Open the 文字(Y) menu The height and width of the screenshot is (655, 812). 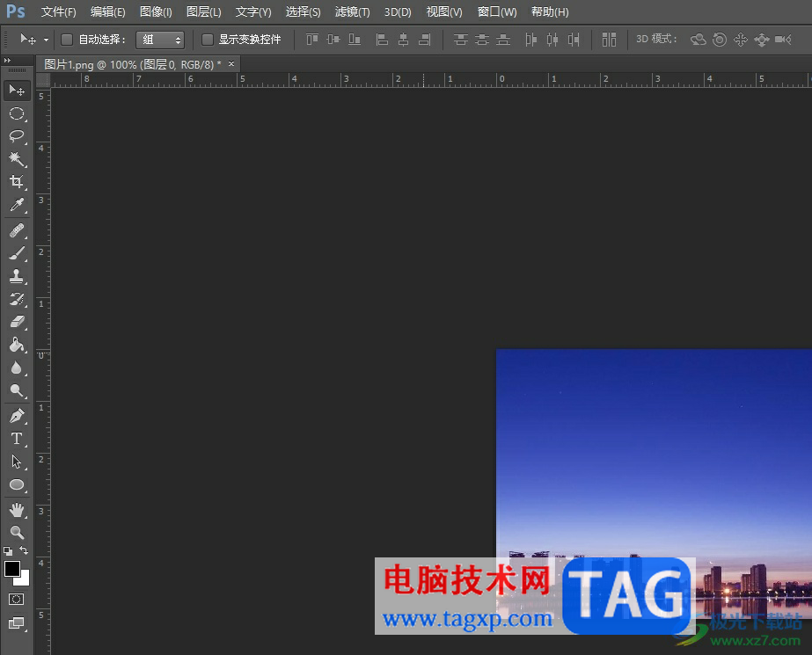pos(253,12)
